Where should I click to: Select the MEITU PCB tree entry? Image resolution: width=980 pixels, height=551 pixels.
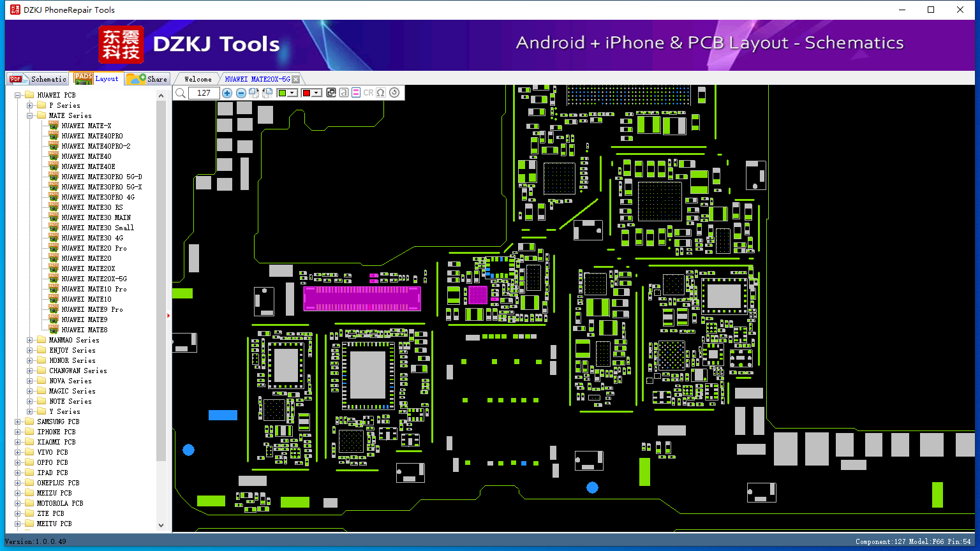[x=54, y=524]
